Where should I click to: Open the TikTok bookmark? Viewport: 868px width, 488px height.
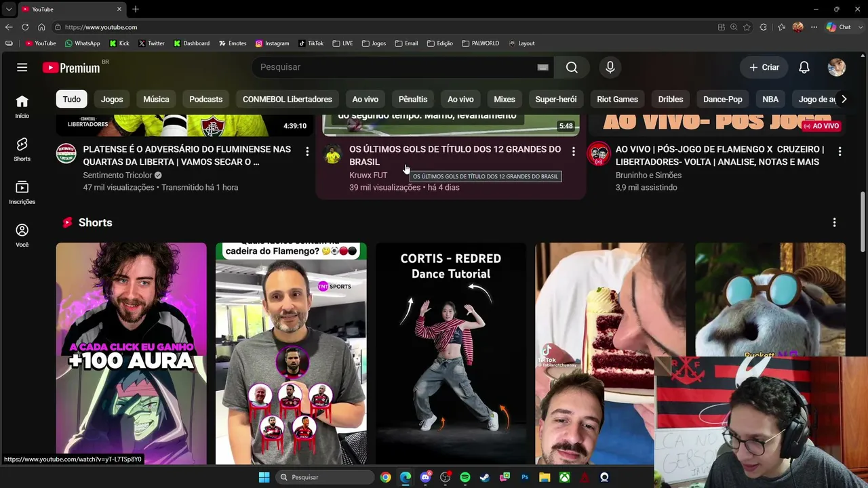pos(311,43)
